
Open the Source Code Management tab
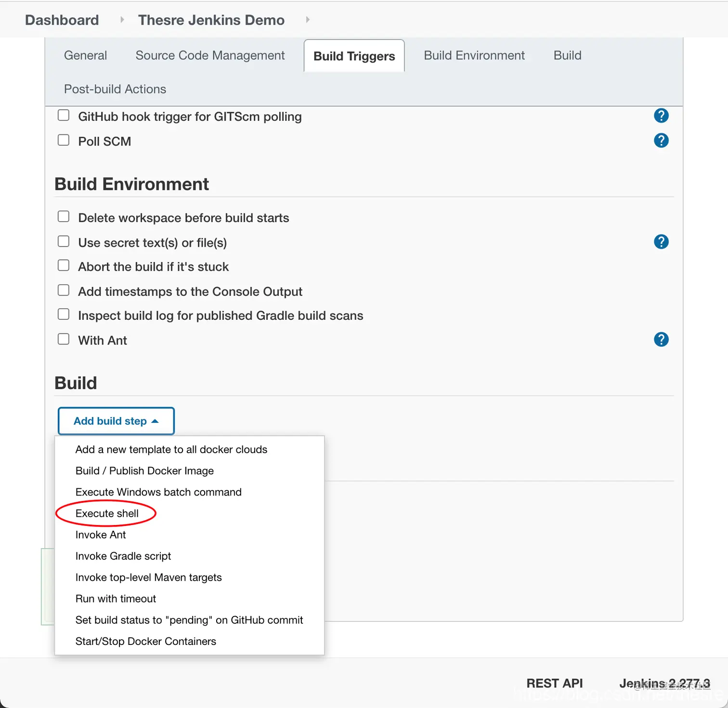(x=210, y=55)
